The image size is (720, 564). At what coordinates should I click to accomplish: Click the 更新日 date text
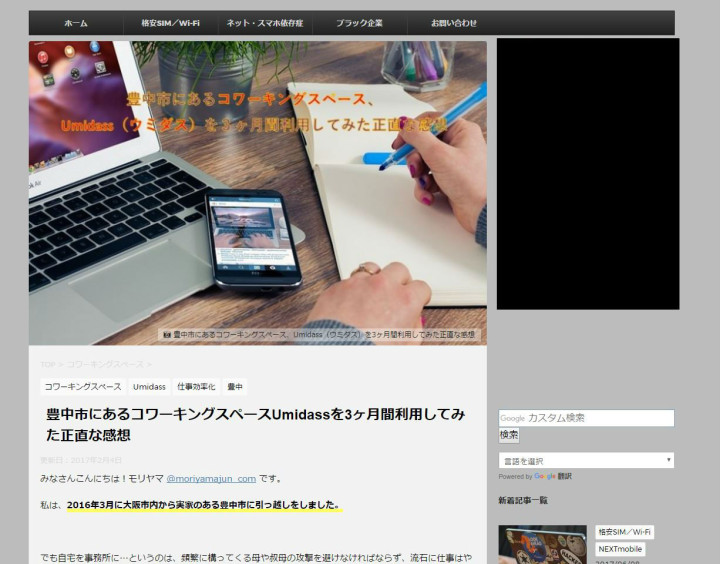point(81,460)
